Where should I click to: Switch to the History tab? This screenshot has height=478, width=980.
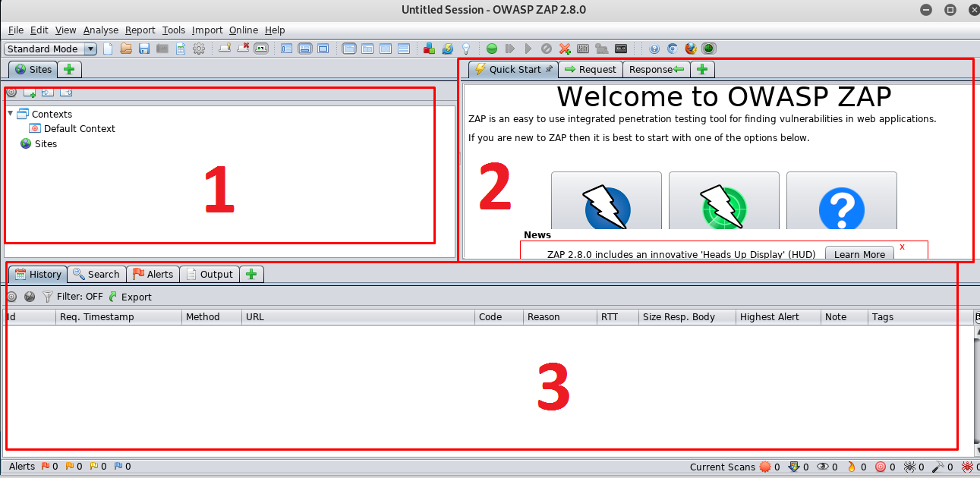38,274
